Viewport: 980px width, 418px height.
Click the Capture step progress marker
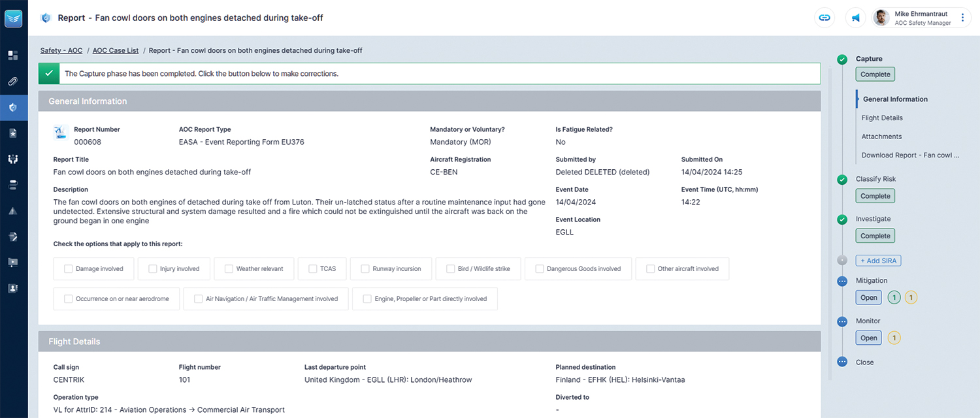842,59
